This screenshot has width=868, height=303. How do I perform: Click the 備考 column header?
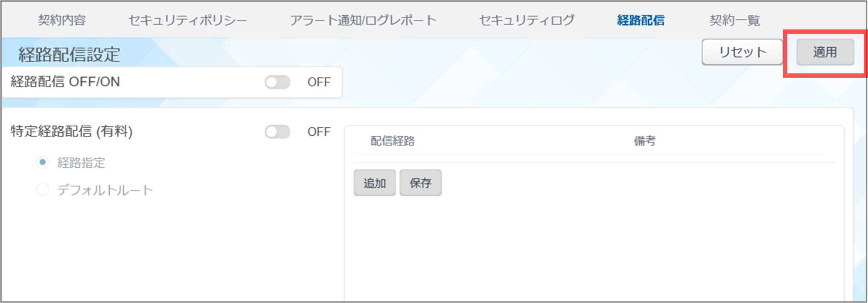click(644, 141)
